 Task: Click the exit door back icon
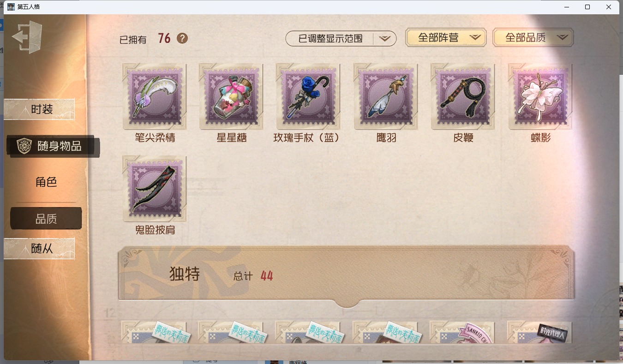point(27,36)
